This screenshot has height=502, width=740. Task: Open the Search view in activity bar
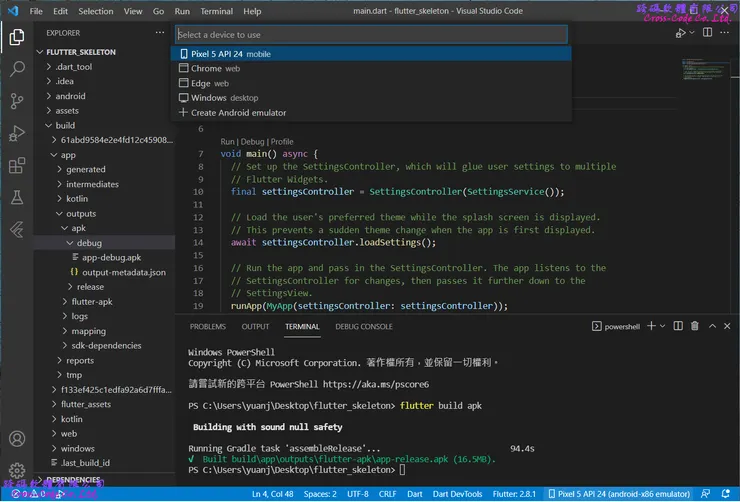point(17,69)
